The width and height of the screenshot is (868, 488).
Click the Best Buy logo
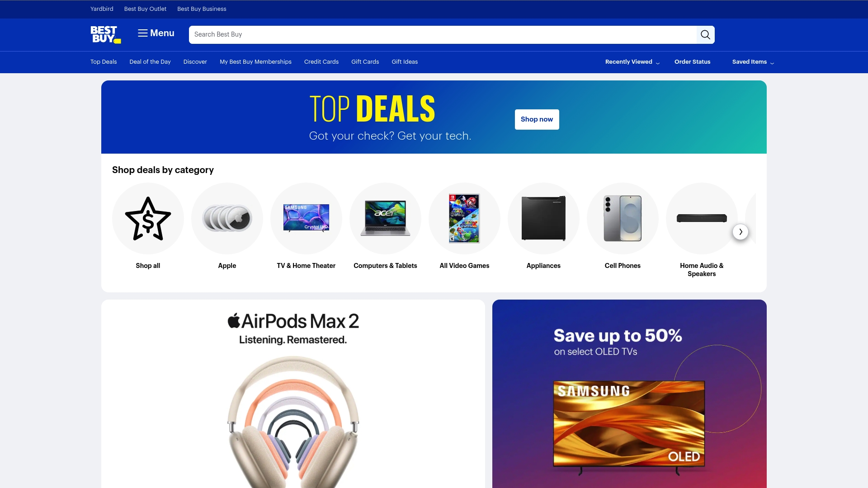click(106, 34)
